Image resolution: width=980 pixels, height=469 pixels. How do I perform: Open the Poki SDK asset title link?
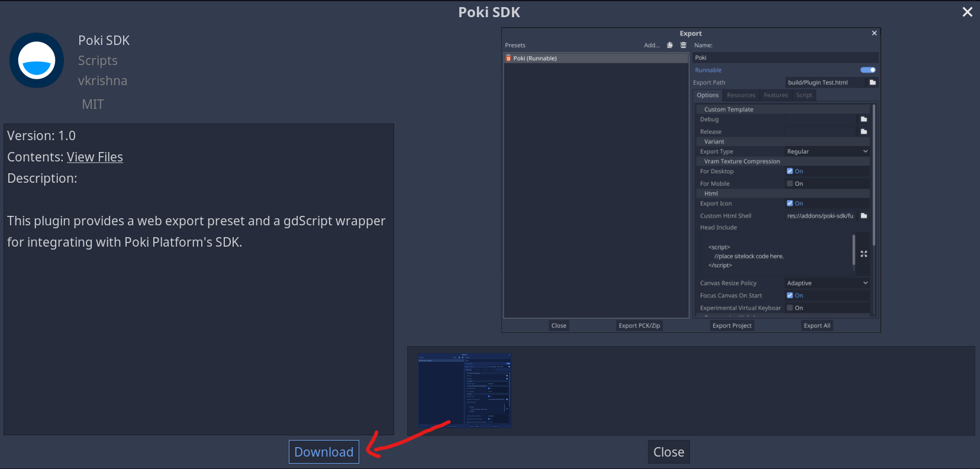click(104, 40)
